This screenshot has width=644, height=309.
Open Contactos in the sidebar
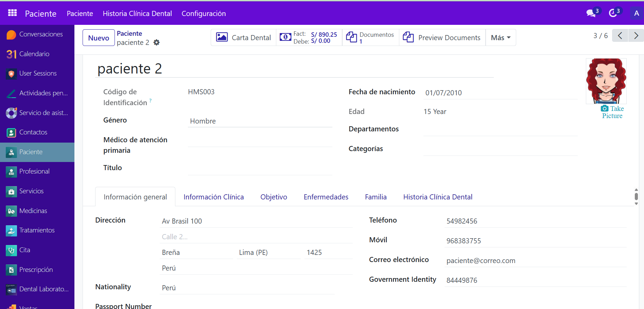click(x=33, y=132)
